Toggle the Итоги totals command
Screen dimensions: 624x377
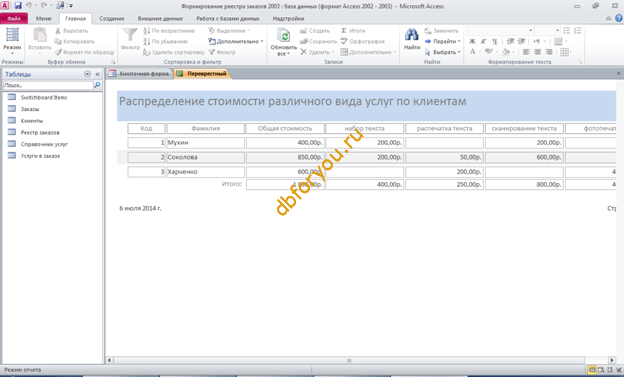coord(353,31)
